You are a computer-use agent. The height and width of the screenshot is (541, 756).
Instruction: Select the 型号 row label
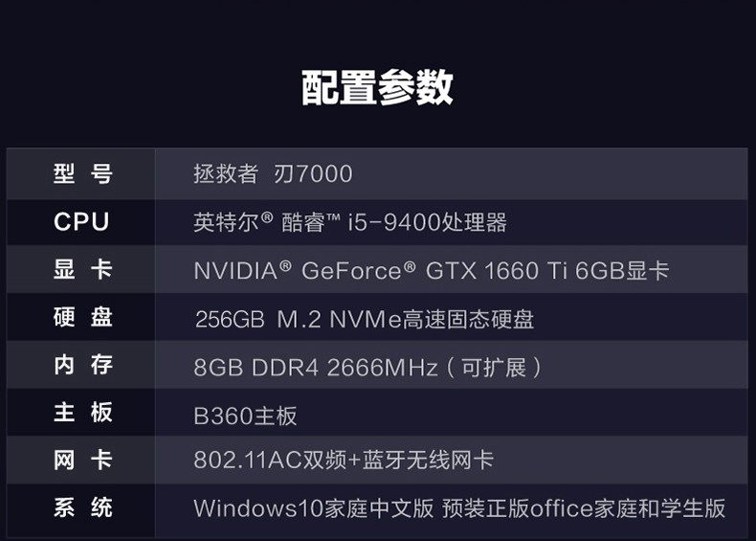pos(83,173)
